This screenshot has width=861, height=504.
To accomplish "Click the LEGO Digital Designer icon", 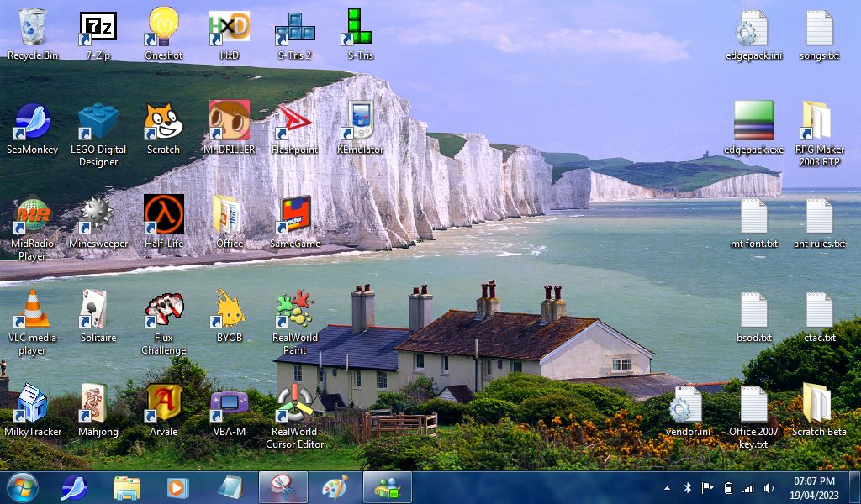I will tap(98, 121).
